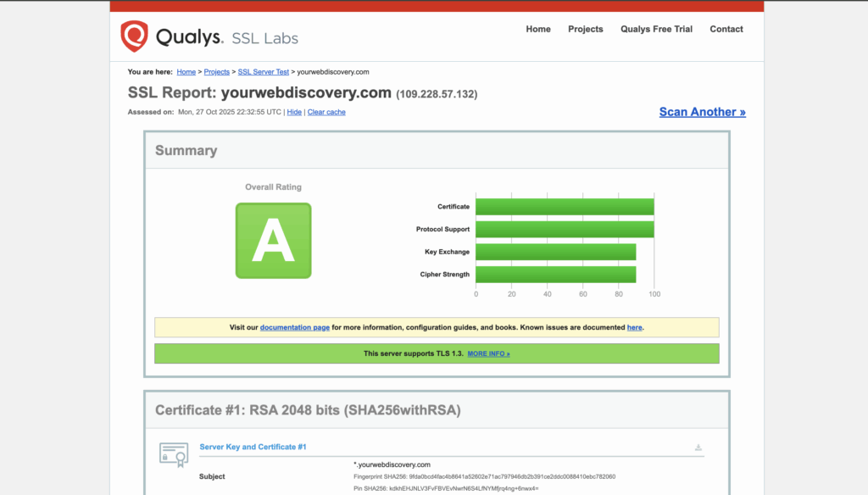Click the Home breadcrumb link
The width and height of the screenshot is (868, 495).
(x=186, y=72)
